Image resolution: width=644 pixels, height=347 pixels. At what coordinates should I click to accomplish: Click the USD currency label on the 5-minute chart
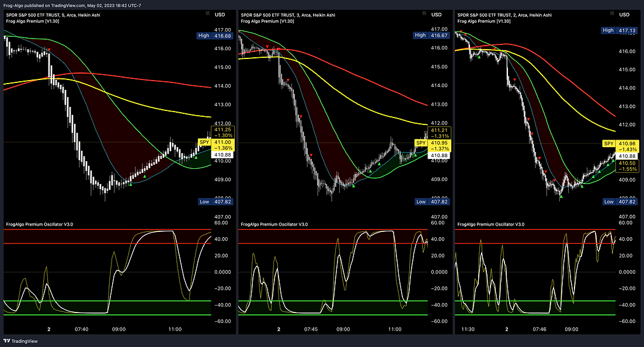click(x=220, y=15)
